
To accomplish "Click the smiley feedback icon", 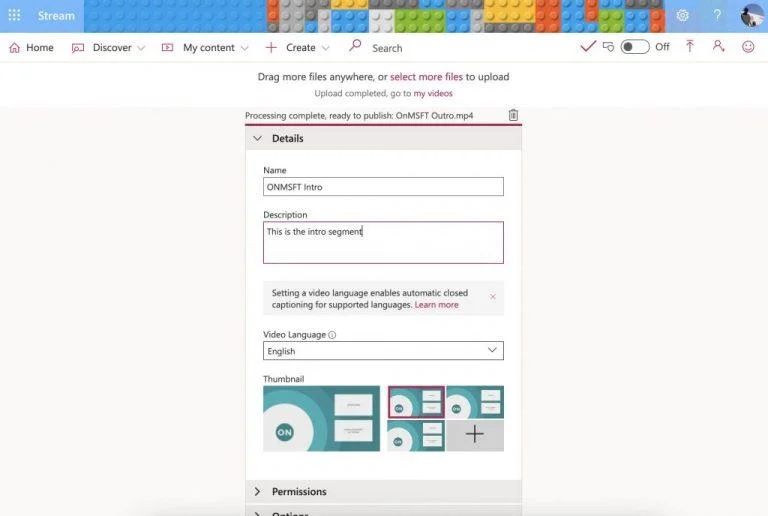I will (748, 47).
